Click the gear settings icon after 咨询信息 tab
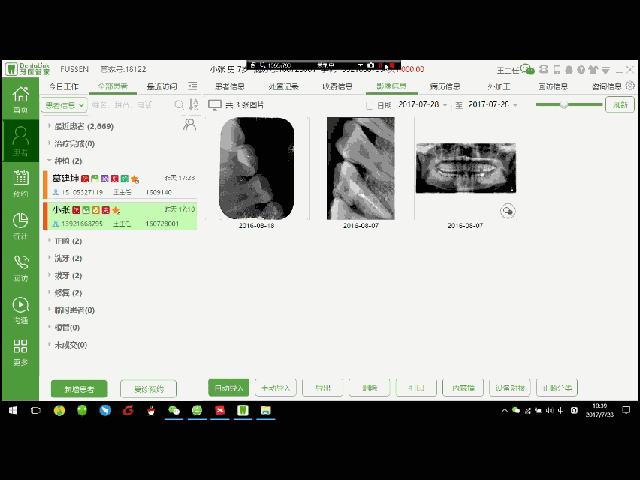Viewport: 640px width, 480px height. click(x=630, y=86)
